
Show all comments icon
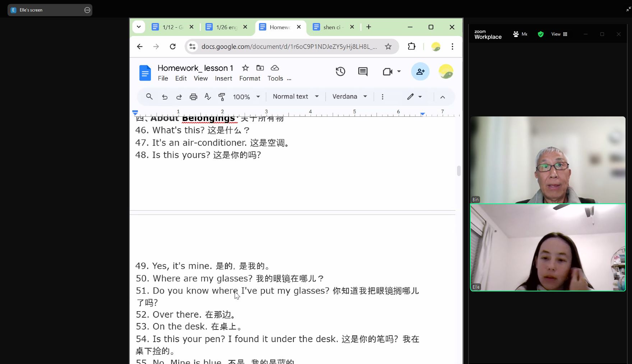click(x=363, y=72)
